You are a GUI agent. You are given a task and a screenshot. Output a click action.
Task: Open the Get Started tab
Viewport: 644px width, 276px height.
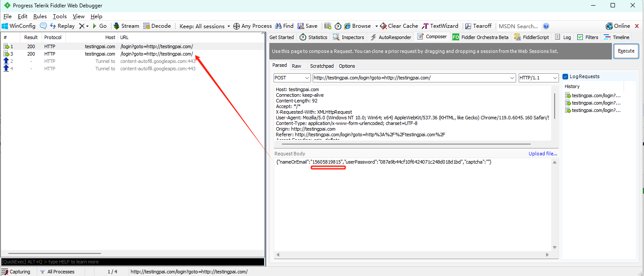point(281,37)
